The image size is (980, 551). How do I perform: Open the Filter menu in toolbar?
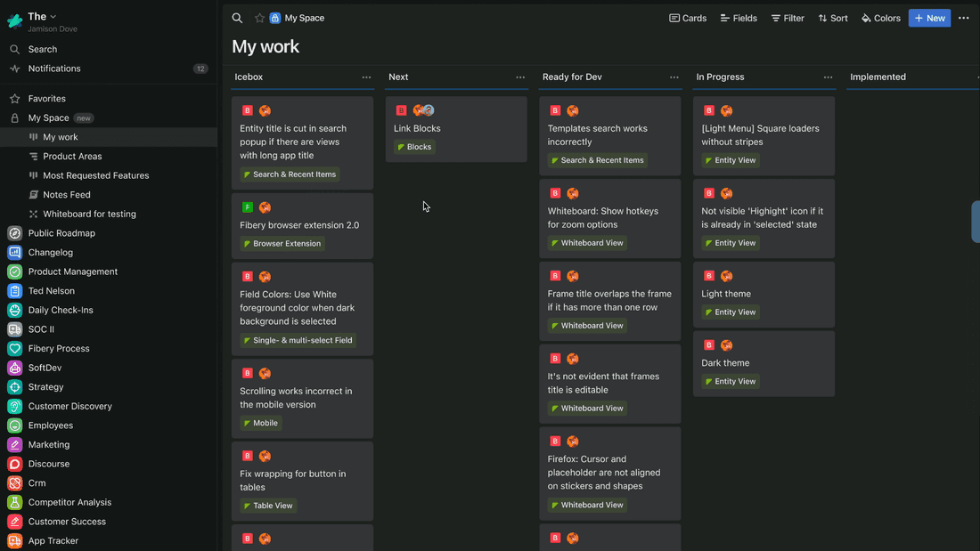[788, 18]
